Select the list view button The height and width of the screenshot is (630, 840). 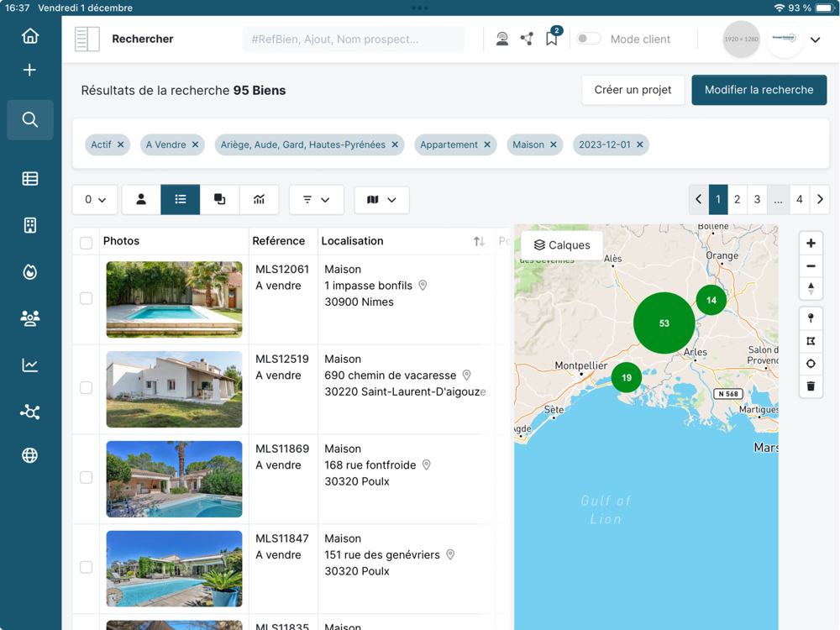coord(181,199)
